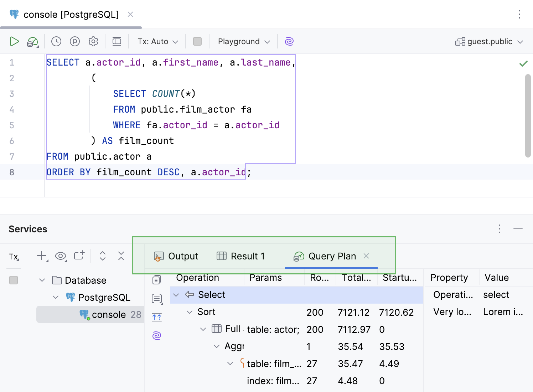
Task: Switch to the Result 1 tab
Action: coord(241,256)
